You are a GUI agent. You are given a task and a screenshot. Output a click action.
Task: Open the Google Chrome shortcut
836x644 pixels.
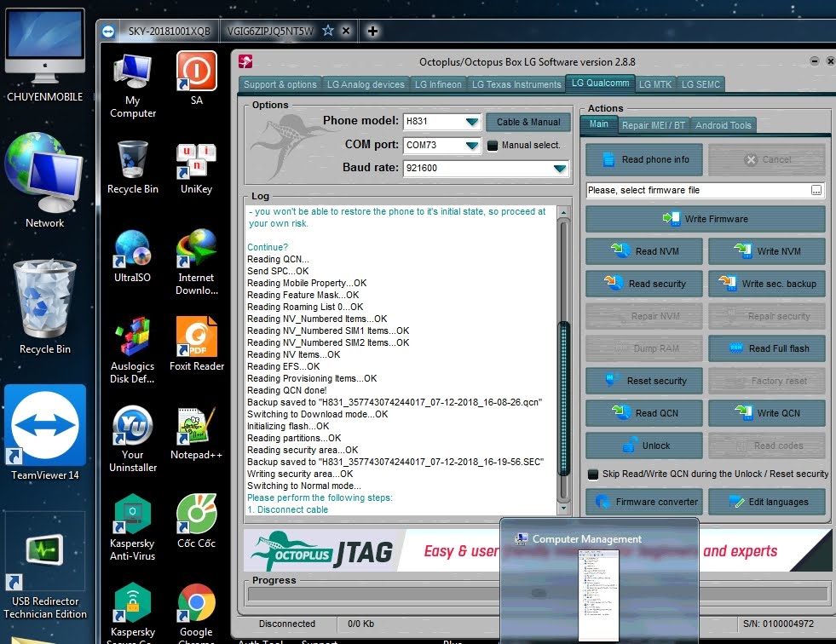[x=196, y=613]
